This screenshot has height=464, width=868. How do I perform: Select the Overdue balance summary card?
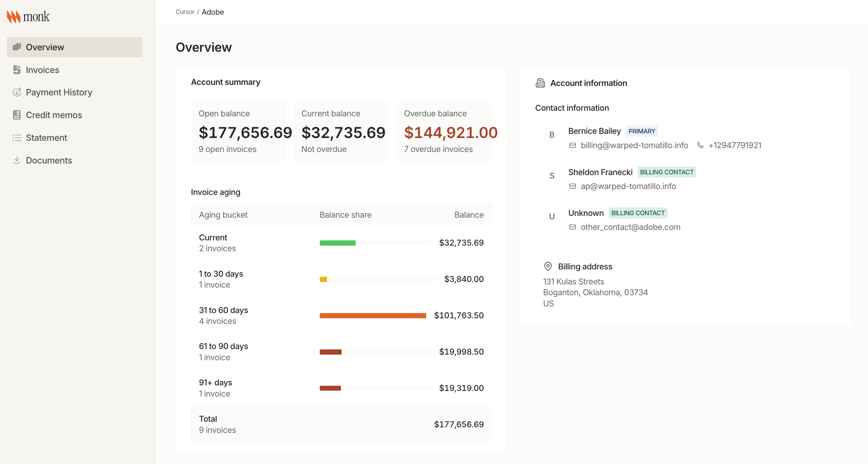point(444,131)
